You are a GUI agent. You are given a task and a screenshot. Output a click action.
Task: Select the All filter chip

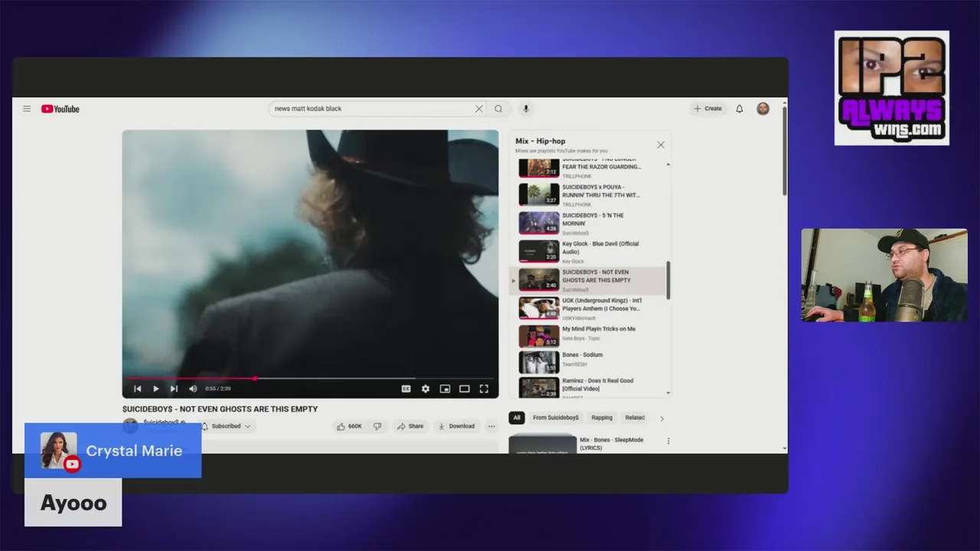[x=517, y=418]
